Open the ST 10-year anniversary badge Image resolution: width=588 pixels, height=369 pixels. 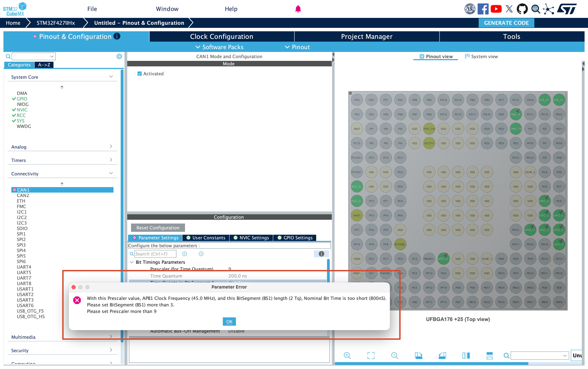coord(470,9)
